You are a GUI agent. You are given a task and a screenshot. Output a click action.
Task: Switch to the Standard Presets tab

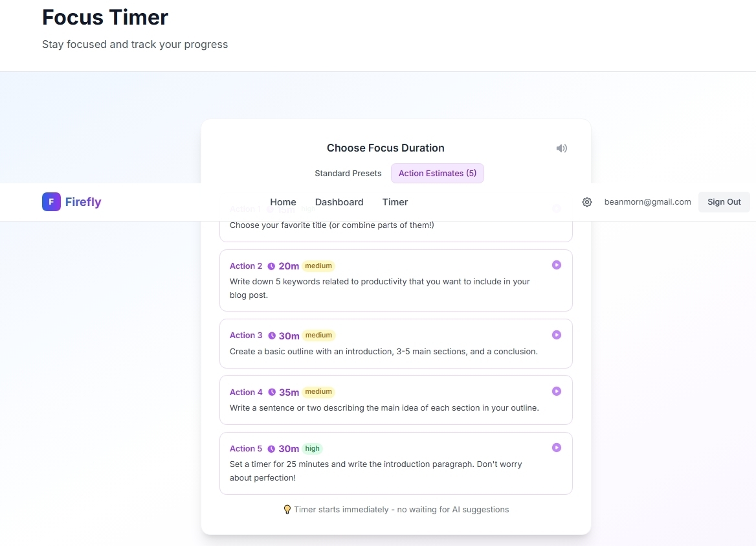click(x=348, y=173)
